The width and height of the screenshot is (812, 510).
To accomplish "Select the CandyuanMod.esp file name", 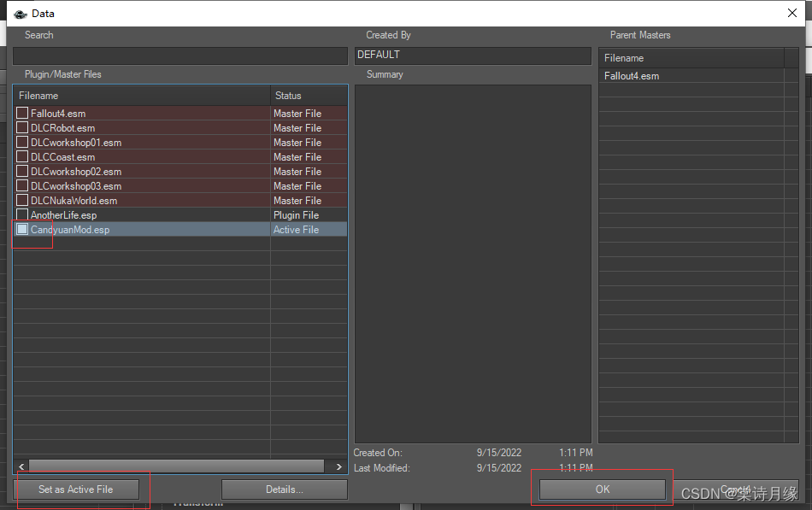I will (x=70, y=229).
